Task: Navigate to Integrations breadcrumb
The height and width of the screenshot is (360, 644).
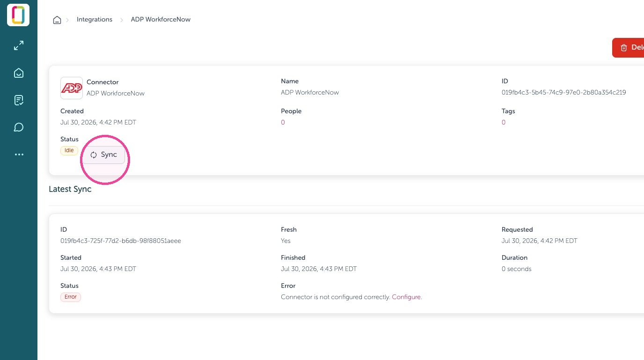Action: coord(95,20)
